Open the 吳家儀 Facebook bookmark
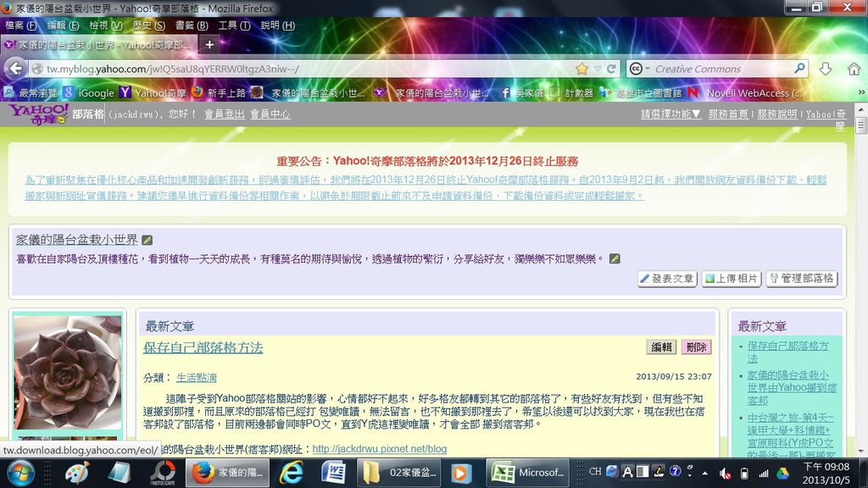This screenshot has width=868, height=488. 522,93
